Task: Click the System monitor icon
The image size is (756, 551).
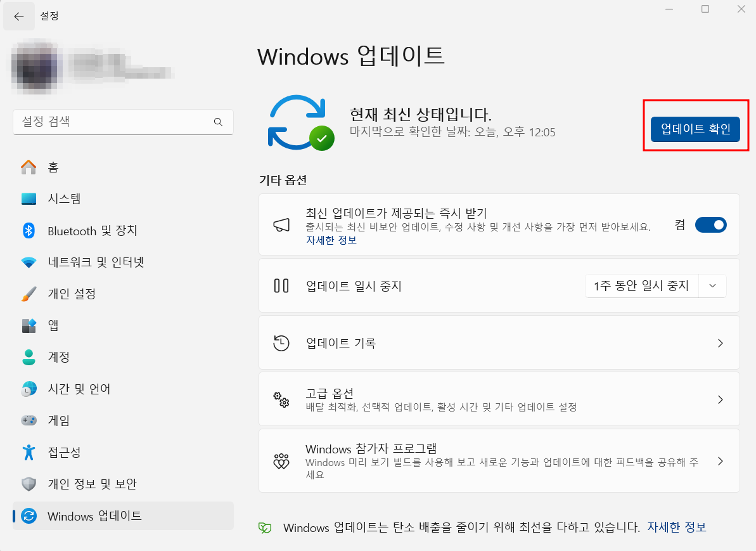Action: [x=29, y=199]
